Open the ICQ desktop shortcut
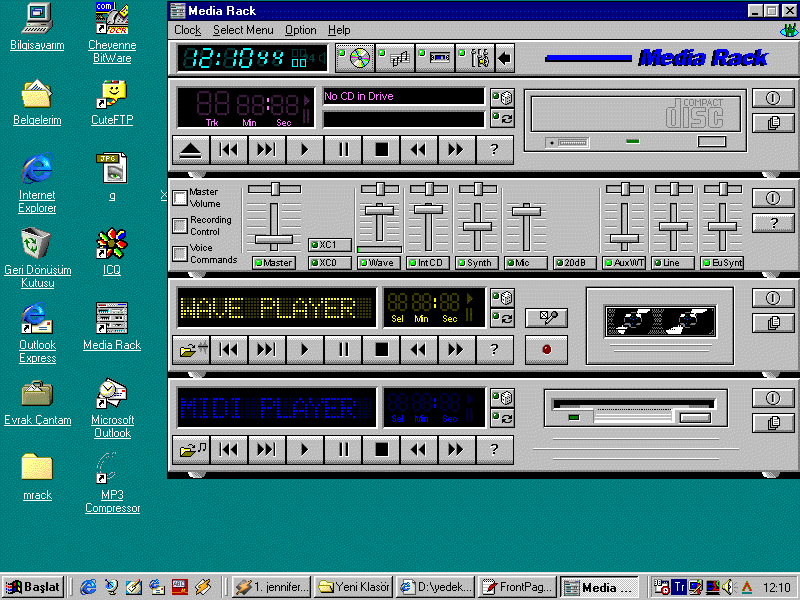The image size is (800, 600). click(111, 244)
